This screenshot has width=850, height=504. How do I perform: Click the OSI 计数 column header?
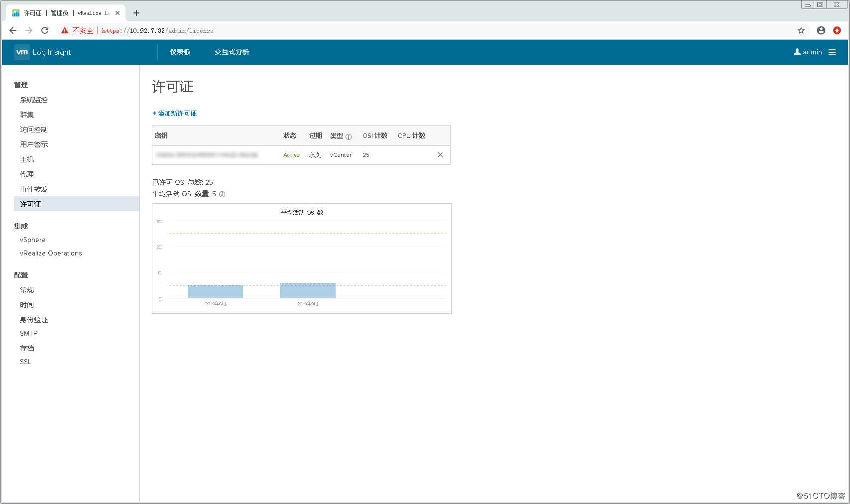375,135
